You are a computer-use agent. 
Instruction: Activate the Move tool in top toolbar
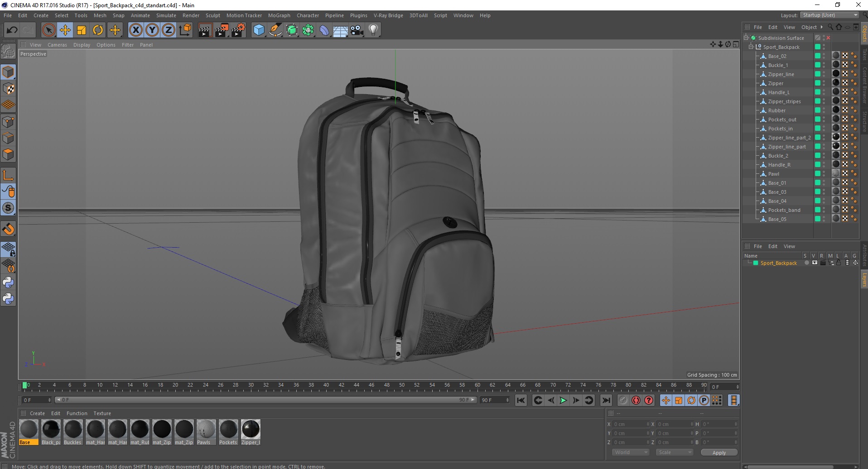pos(65,30)
